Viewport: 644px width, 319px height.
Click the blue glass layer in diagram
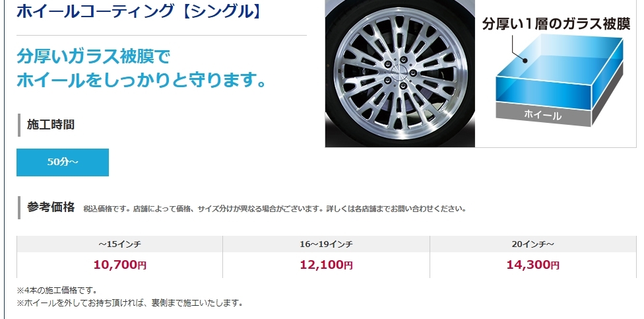559,73
